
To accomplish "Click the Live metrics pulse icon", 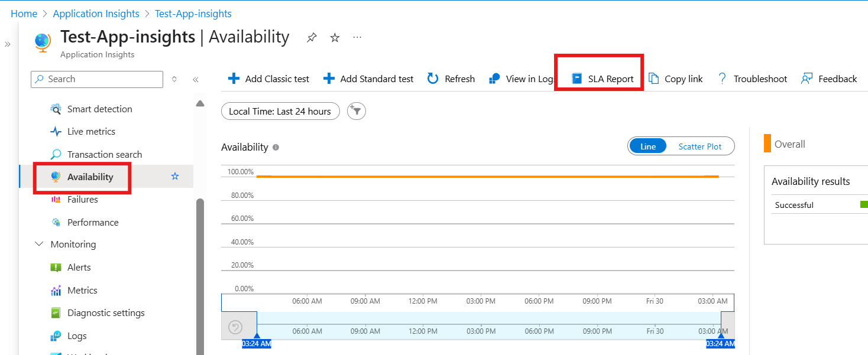I will pyautogui.click(x=56, y=132).
